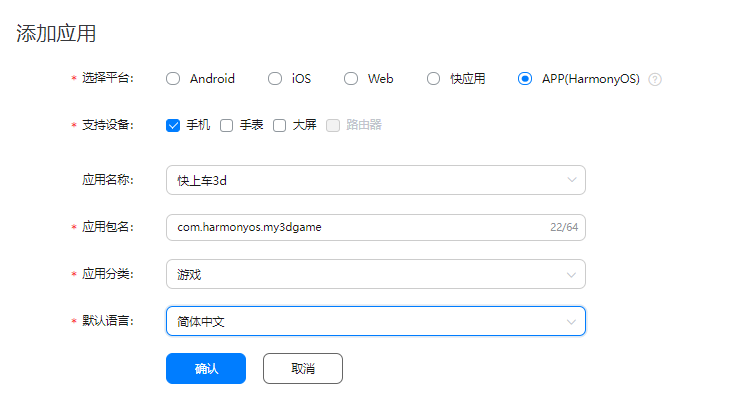Click the disabled 路由器 checkbox
The image size is (742, 413).
pos(333,125)
